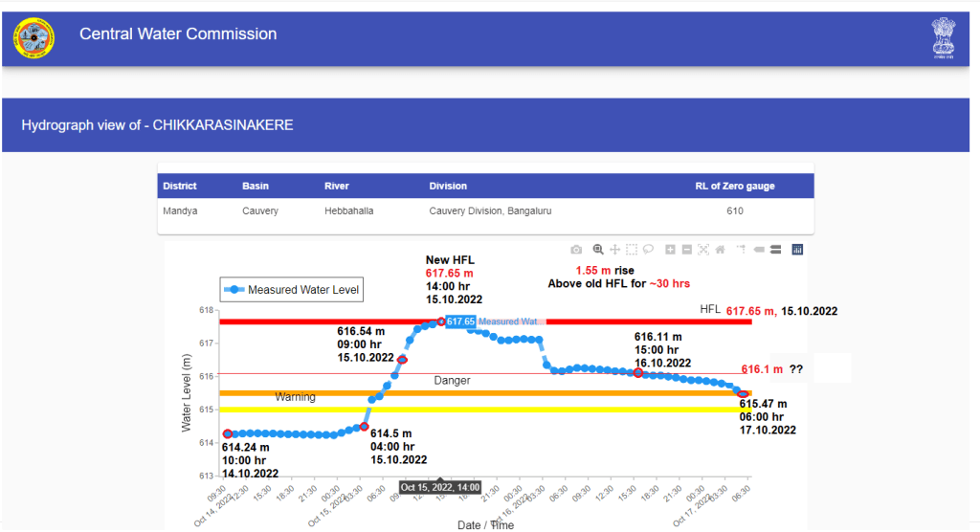Click the camera download-plot icon
The height and width of the screenshot is (532, 980).
coord(576,250)
